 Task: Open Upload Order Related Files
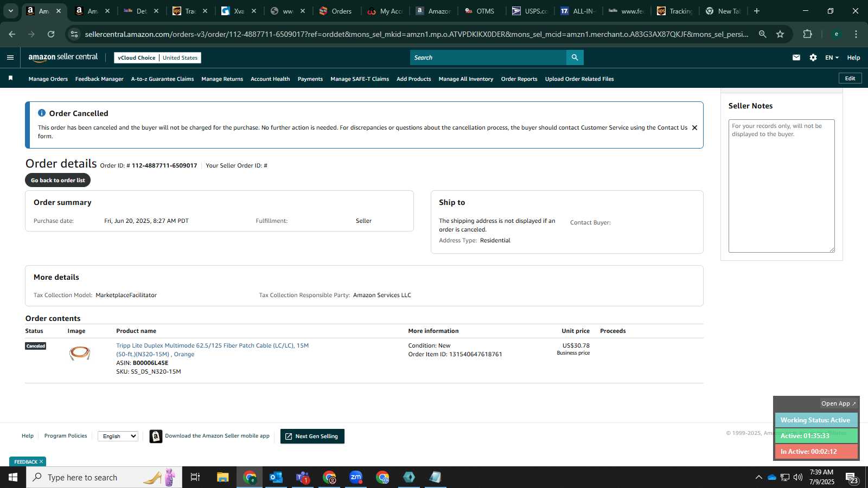coord(579,79)
